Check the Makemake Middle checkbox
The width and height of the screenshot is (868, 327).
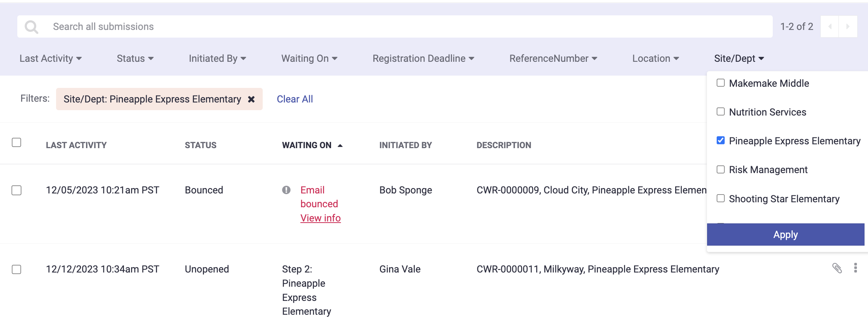[721, 83]
